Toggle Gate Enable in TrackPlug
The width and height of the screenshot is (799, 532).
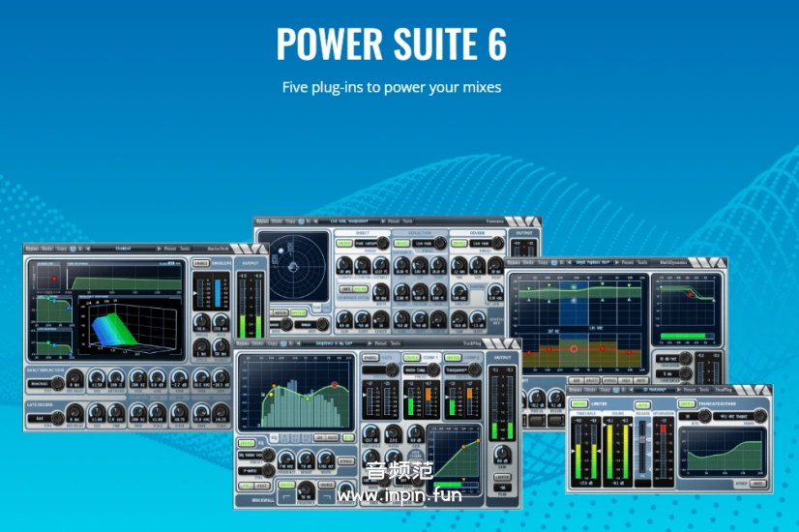click(370, 357)
